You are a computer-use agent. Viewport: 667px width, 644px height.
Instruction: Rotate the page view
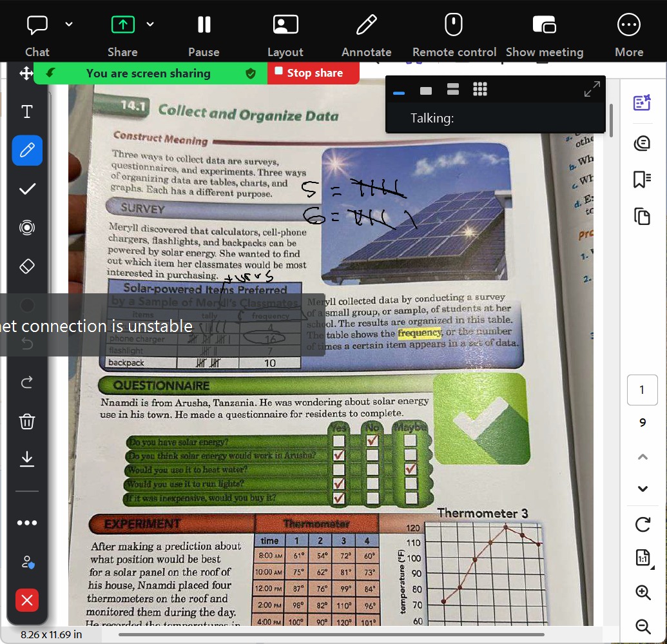tap(643, 524)
